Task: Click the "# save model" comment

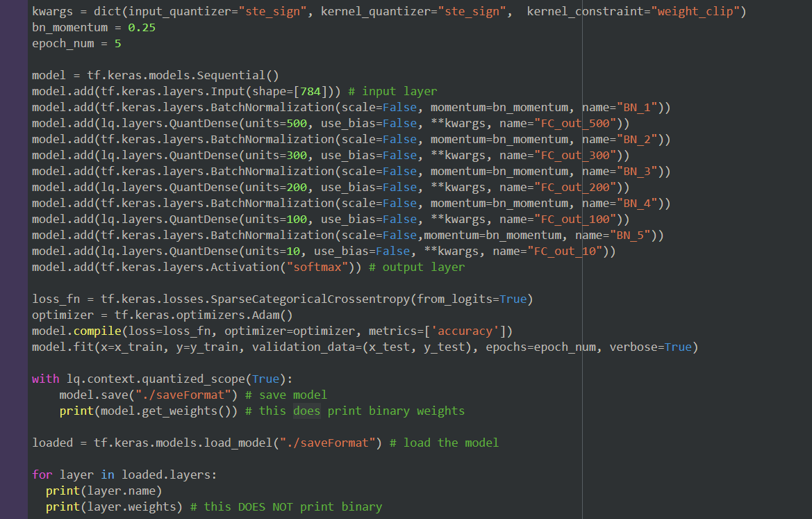Action: pos(286,395)
